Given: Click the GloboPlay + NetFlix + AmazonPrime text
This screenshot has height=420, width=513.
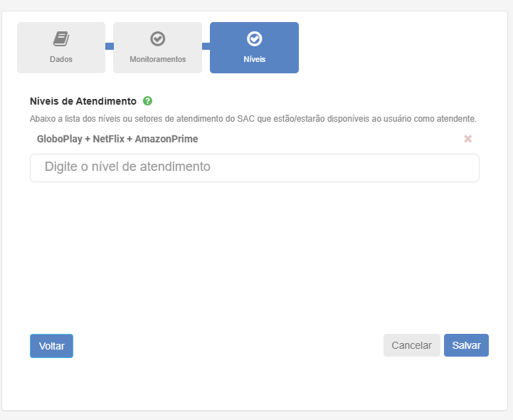Looking at the screenshot, I should 117,139.
